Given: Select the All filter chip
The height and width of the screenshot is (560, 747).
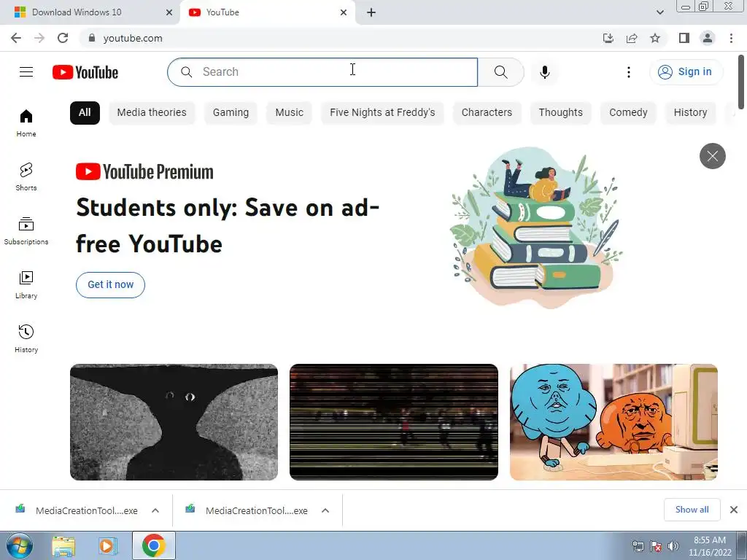Looking at the screenshot, I should tap(85, 112).
